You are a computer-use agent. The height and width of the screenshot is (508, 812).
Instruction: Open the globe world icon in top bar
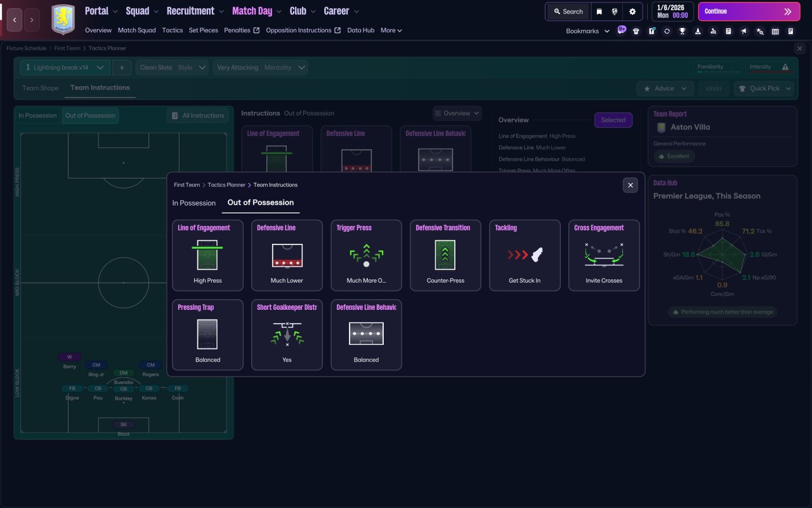615,11
